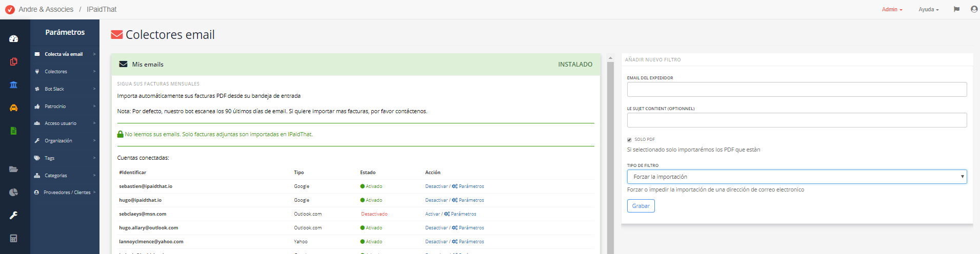Viewport: 980px width, 254px height.
Task: Click the red documents copy icon
Action: click(14, 61)
